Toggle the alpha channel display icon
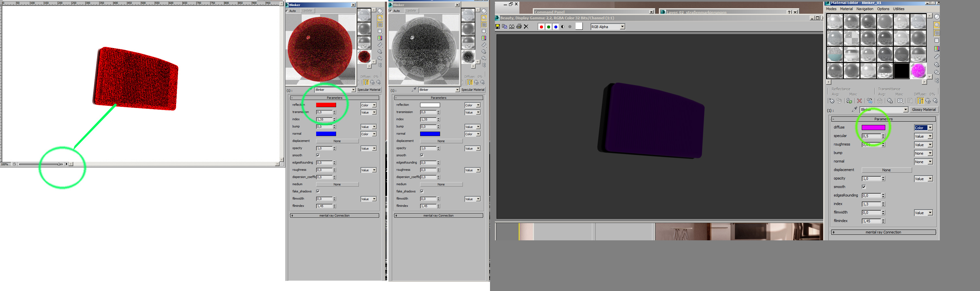980x291 pixels. (x=563, y=27)
